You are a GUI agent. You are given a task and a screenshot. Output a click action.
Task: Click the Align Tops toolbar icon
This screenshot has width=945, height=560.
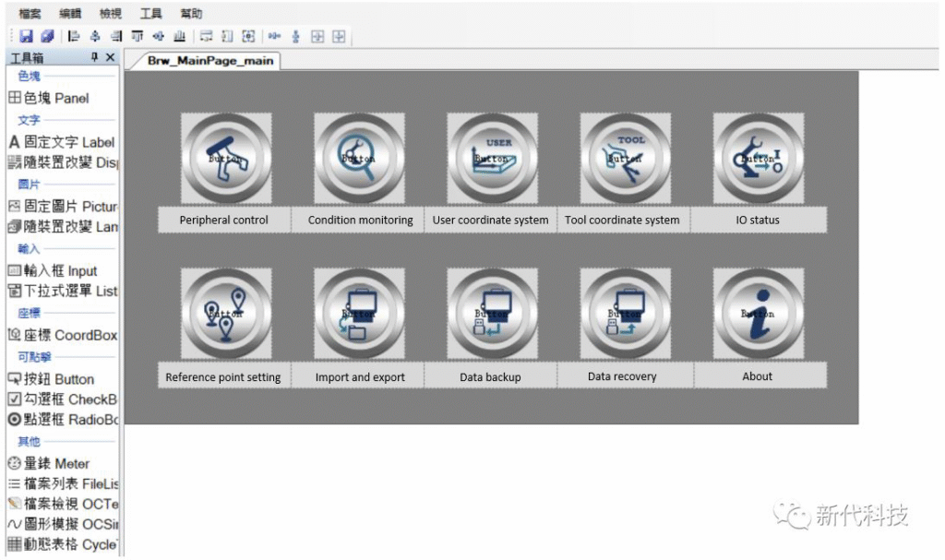pyautogui.click(x=138, y=36)
